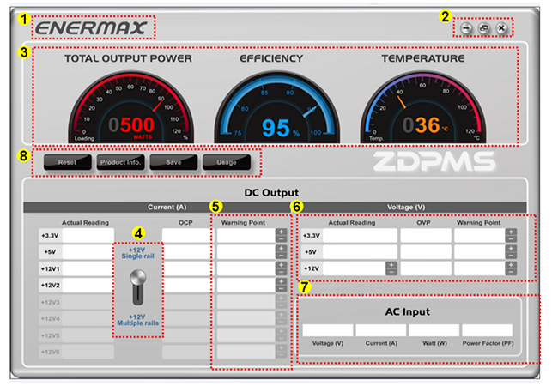The image size is (558, 392).
Task: Open the Usage view
Action: click(227, 162)
